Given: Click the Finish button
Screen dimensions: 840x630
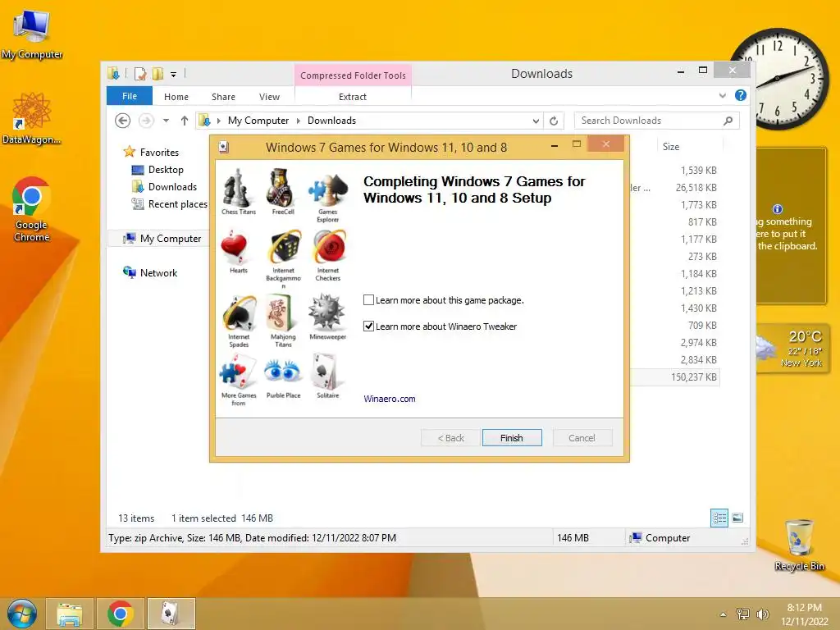Looking at the screenshot, I should coord(512,438).
